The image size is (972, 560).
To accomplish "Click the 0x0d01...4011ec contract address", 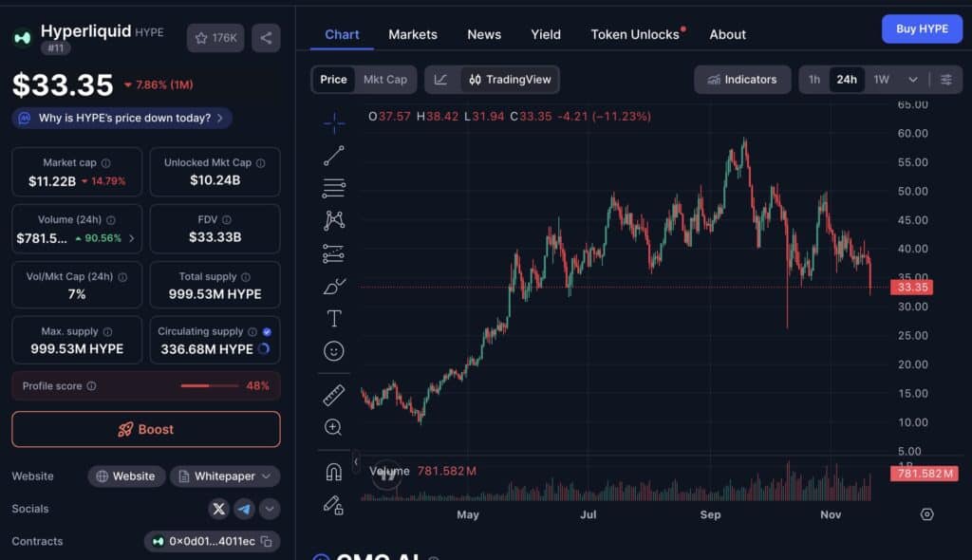I will 212,541.
